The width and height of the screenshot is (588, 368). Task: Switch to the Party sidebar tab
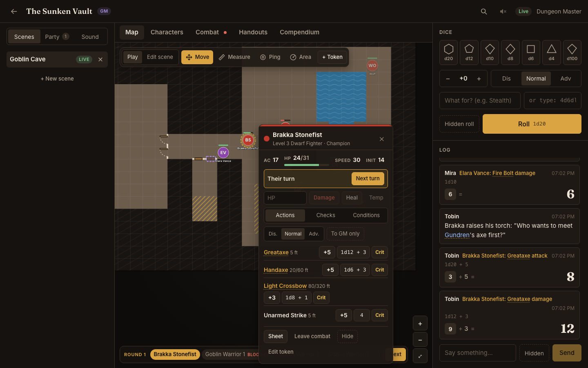coord(57,37)
